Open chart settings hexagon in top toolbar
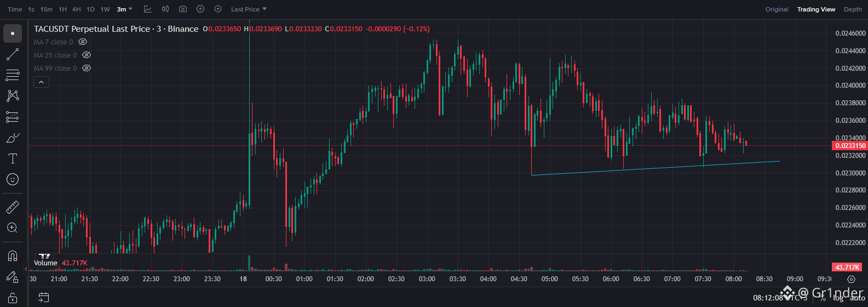Image resolution: width=868 pixels, height=307 pixels. (218, 9)
